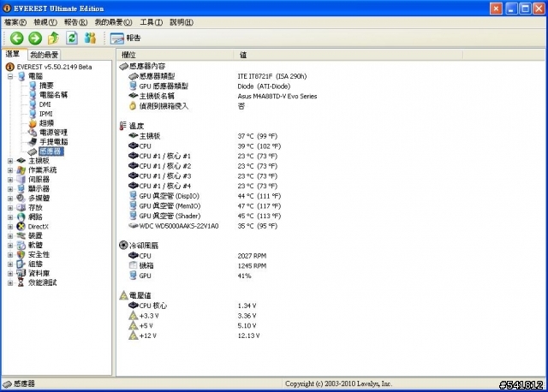Select the DMI tree item
The height and width of the screenshot is (392, 548).
point(45,104)
